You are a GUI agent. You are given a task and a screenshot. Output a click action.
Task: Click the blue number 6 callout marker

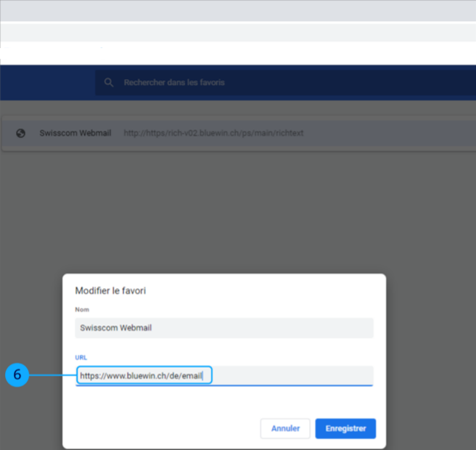coord(17,375)
